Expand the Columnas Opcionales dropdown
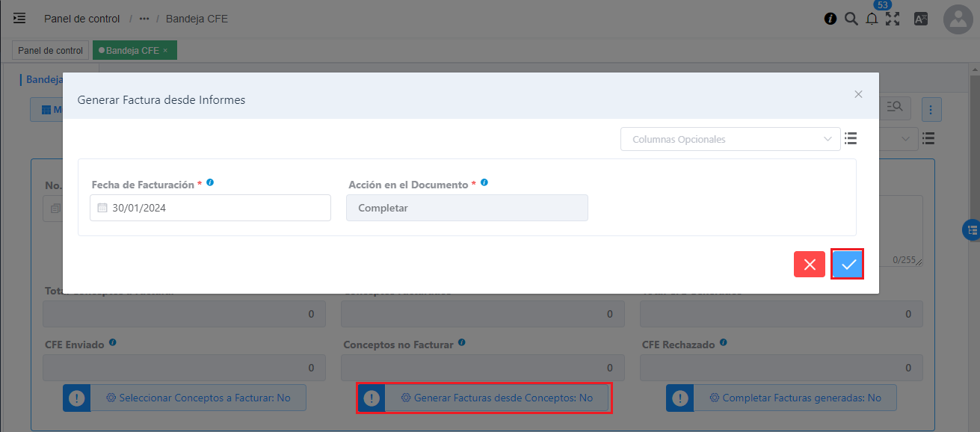980x432 pixels. point(730,139)
